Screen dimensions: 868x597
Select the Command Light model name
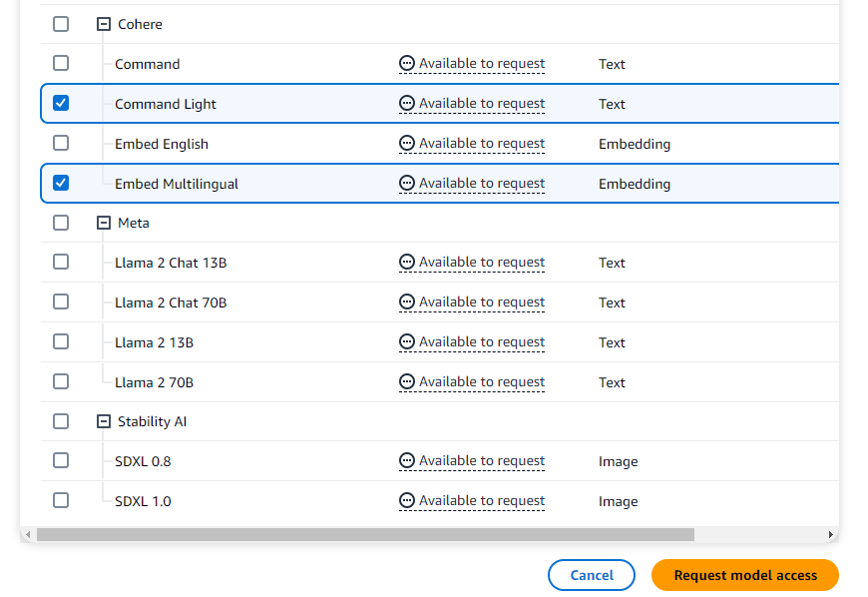(166, 104)
